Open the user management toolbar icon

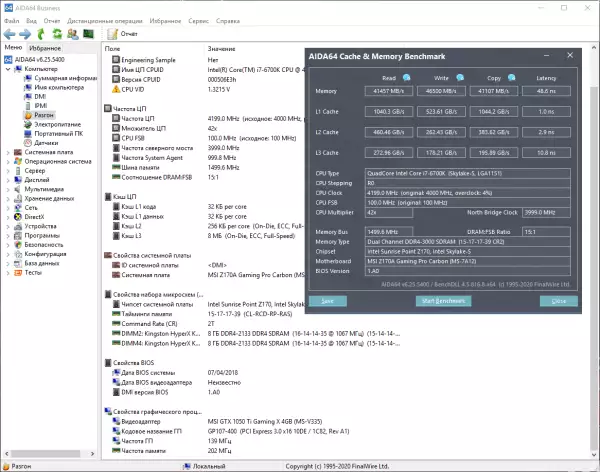pos(73,34)
